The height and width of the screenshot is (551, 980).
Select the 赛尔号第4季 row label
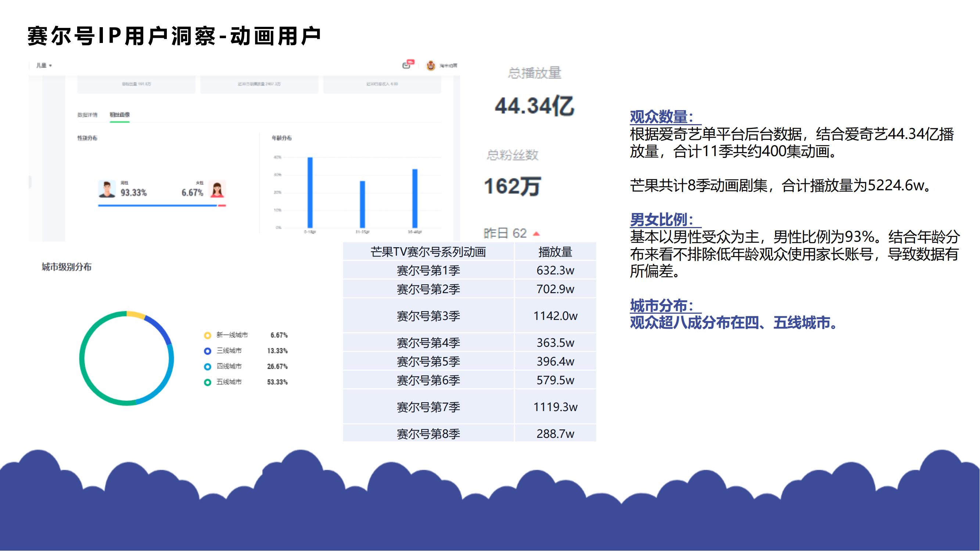pyautogui.click(x=428, y=343)
